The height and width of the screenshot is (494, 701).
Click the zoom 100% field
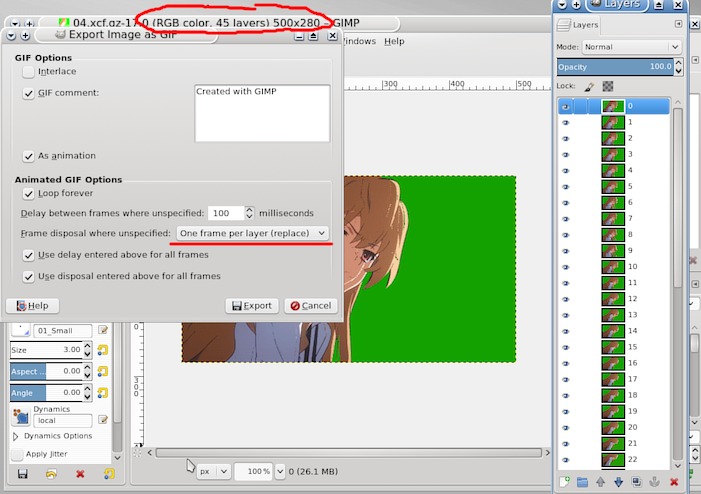click(x=253, y=472)
